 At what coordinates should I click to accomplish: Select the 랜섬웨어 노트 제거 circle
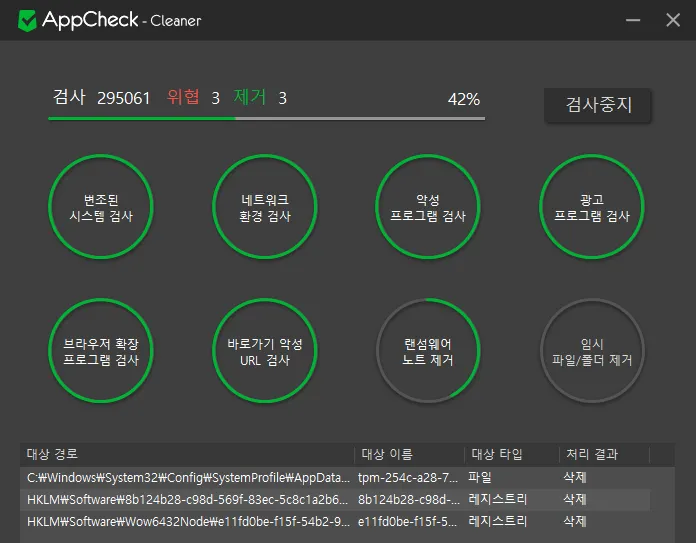tap(428, 351)
